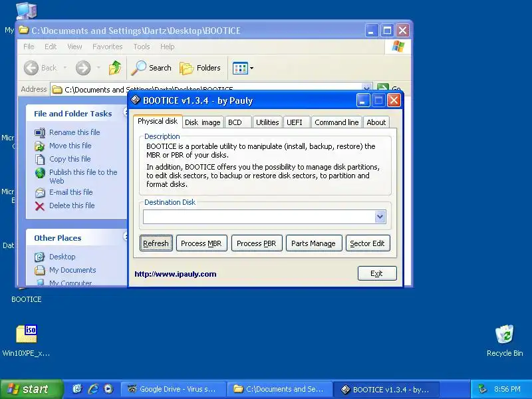Click Rename this file
Screen dimensions: 532x399
(74, 132)
